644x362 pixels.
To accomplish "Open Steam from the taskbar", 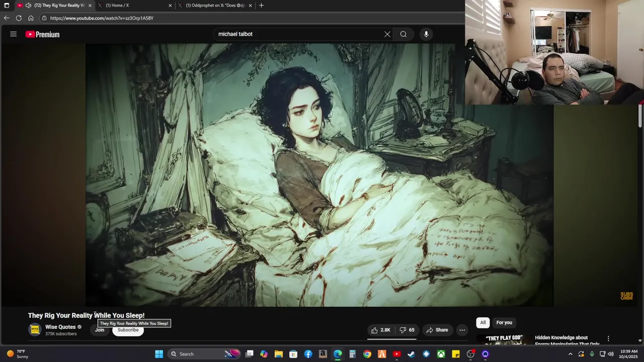I will [x=411, y=354].
